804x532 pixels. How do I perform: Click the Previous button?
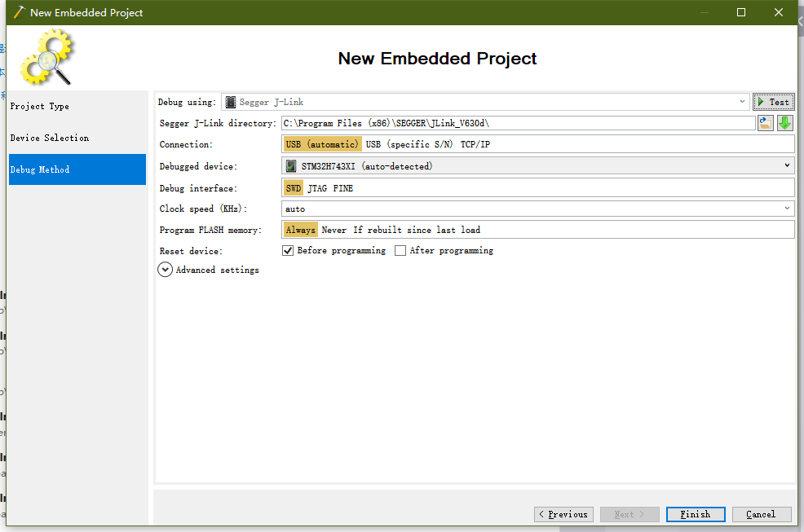click(x=563, y=514)
